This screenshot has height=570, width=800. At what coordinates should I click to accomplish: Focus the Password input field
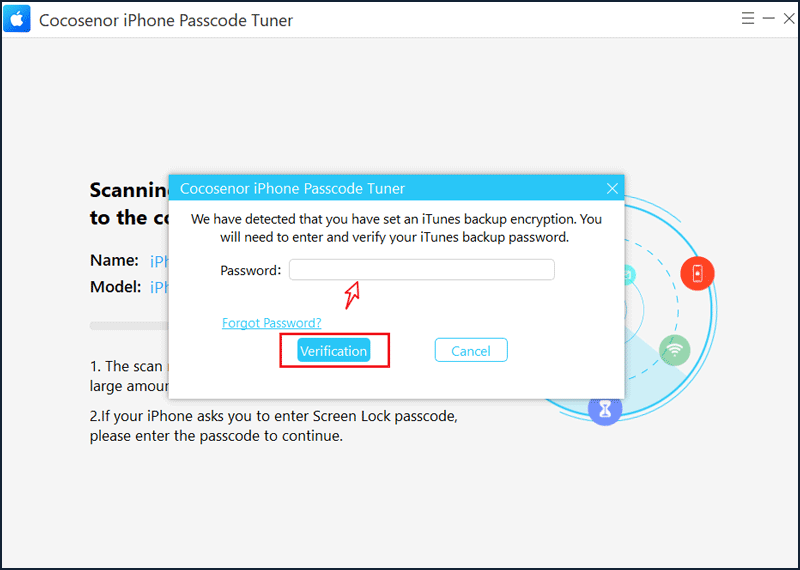click(421, 269)
